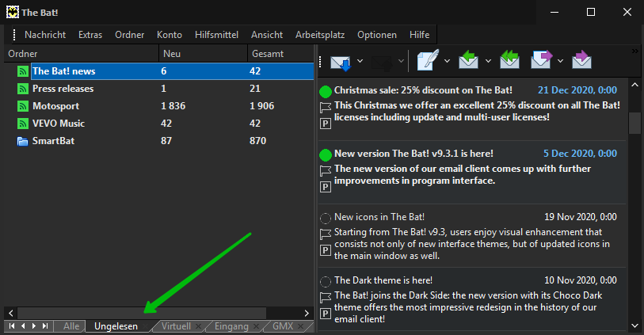The width and height of the screenshot is (644, 335).
Task: Go to previous tab arrow
Action: (x=23, y=326)
